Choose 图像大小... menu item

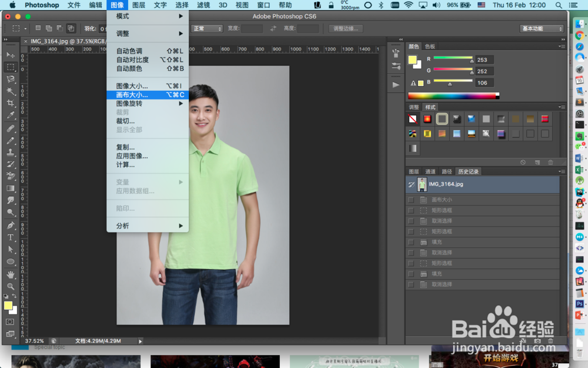point(148,86)
